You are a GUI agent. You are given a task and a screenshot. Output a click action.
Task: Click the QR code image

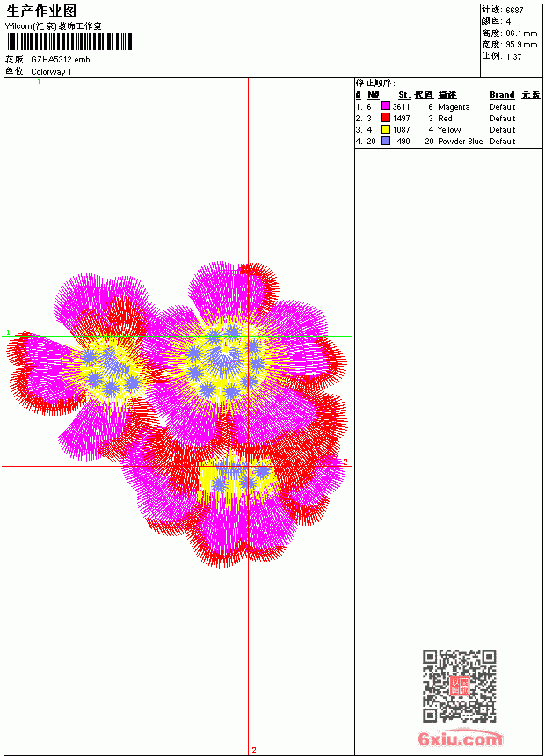(x=460, y=686)
